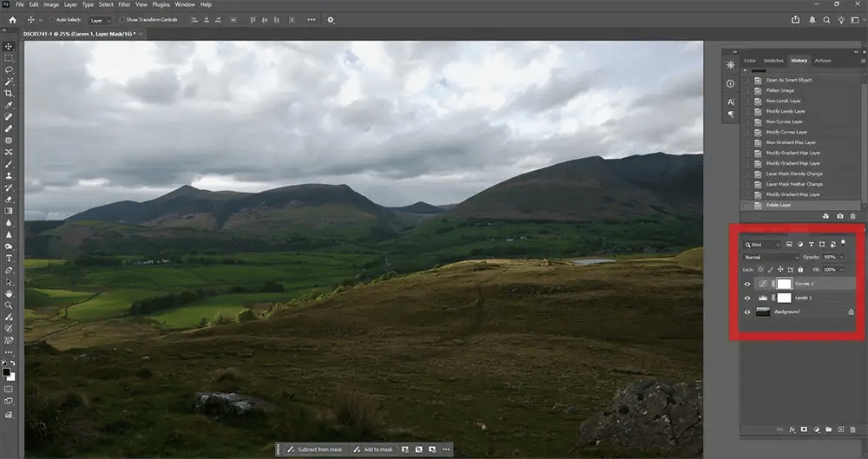Open the Share icon at top right
Screen dimensions: 868x459
pyautogui.click(x=795, y=19)
